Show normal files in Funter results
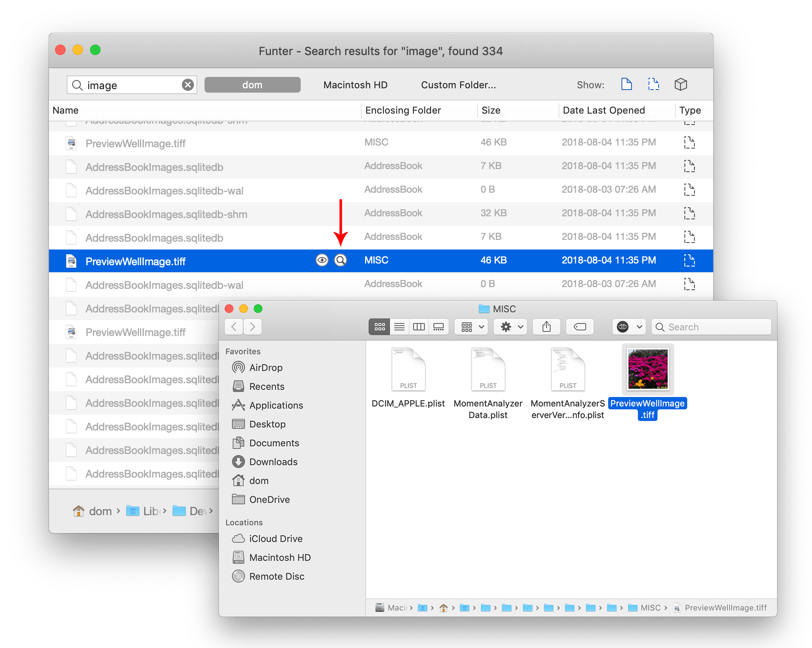This screenshot has height=648, width=812. coord(627,84)
